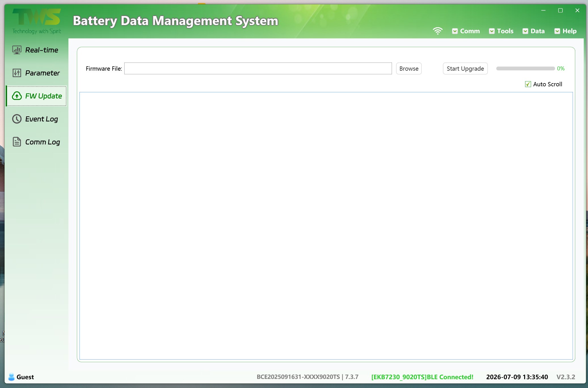This screenshot has height=388, width=588.
Task: Click the V2.3.2 version label
Action: tap(566, 377)
